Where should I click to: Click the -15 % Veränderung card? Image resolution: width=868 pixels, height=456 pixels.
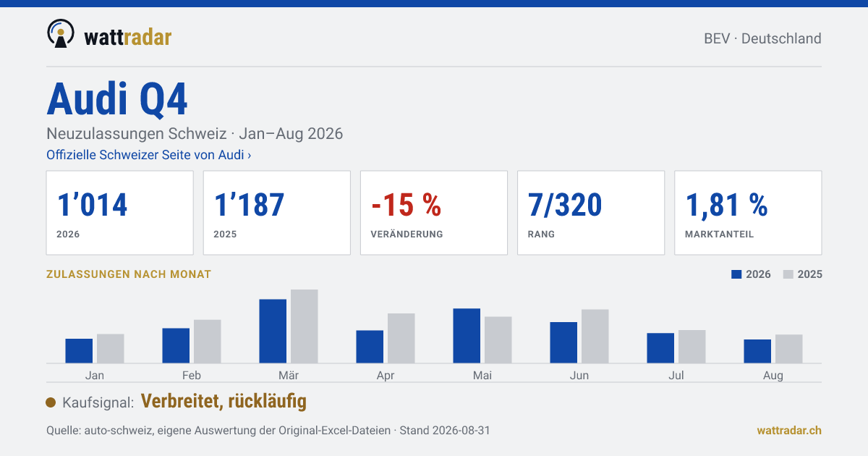click(x=434, y=213)
